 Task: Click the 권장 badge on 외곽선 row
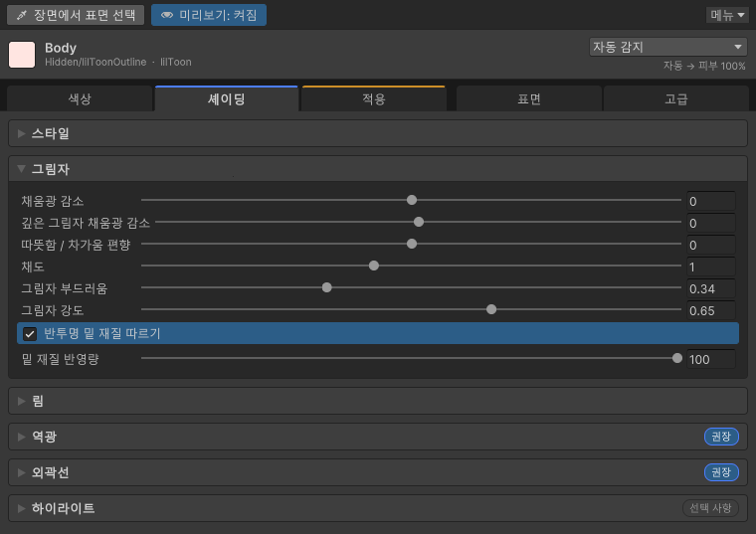tap(721, 472)
